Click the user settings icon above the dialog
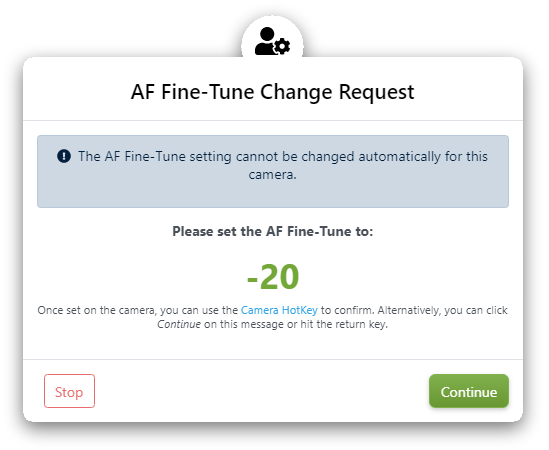 pos(272,41)
